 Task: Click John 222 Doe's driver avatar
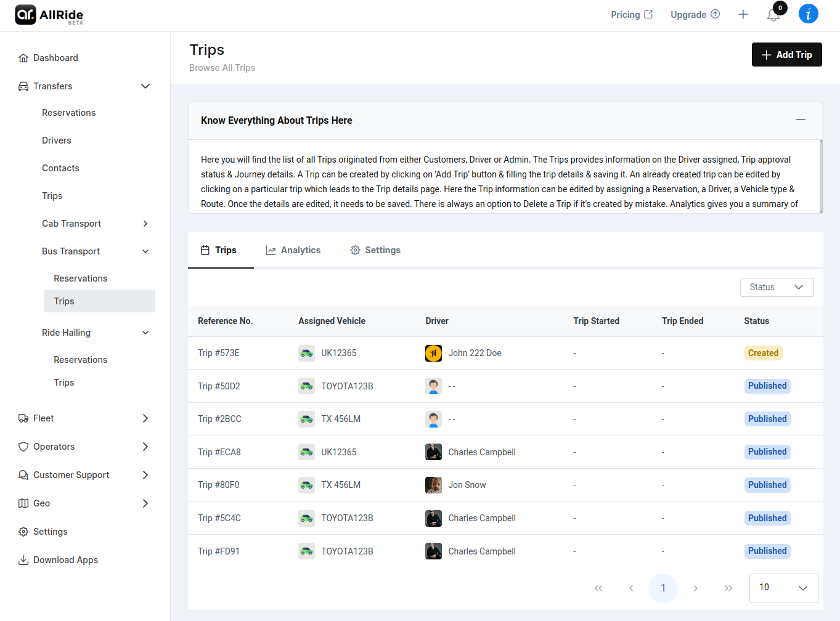click(433, 353)
